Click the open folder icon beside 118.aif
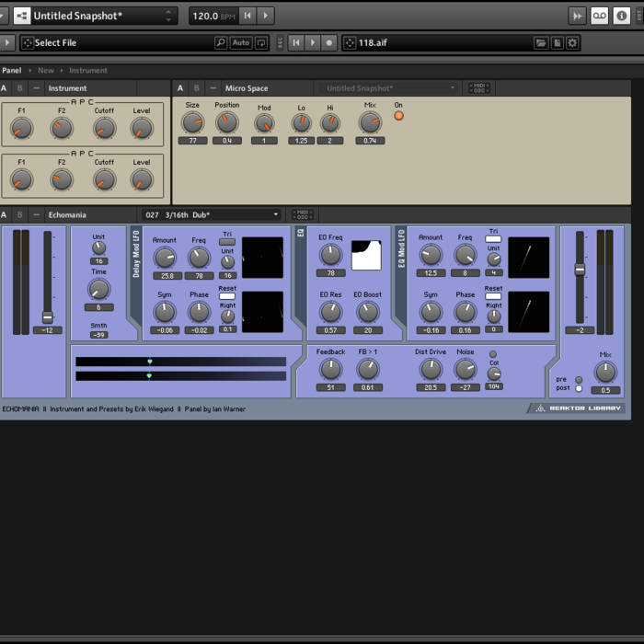Screen dimensions: 644x644 coord(541,42)
